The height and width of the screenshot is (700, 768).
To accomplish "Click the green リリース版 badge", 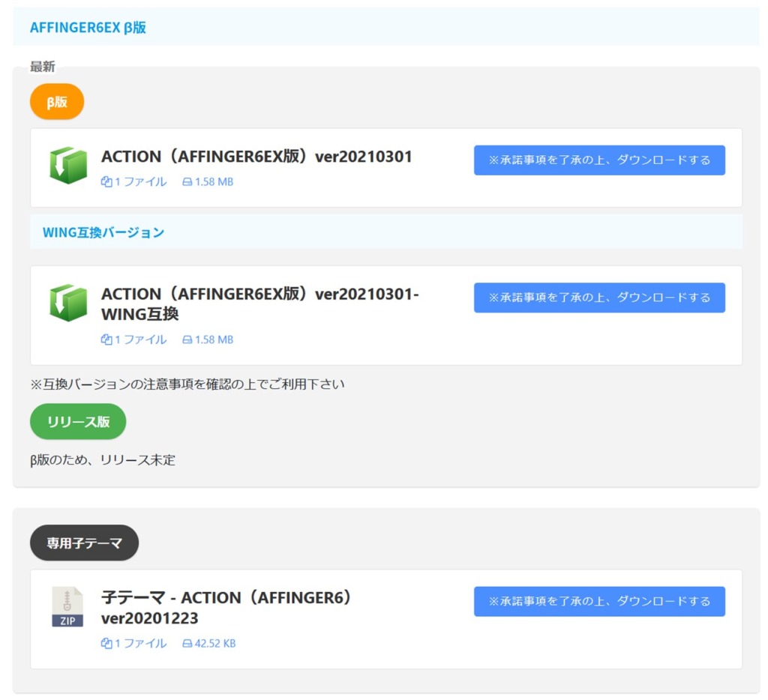I will click(78, 421).
